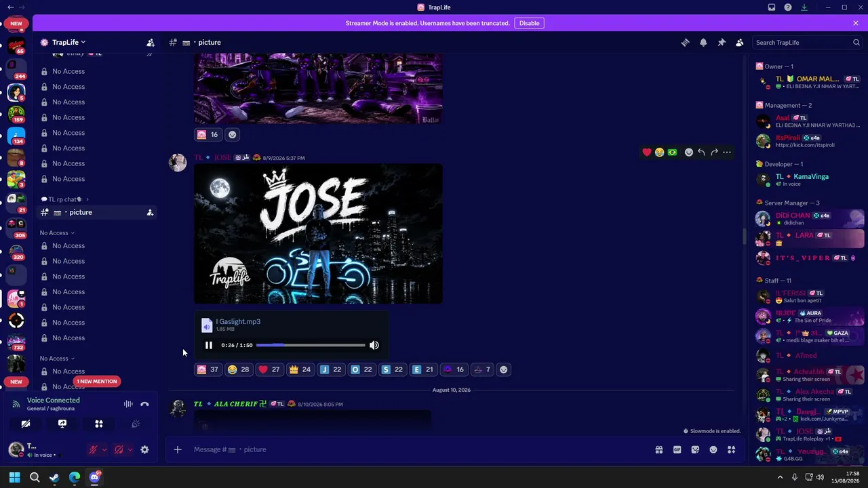The width and height of the screenshot is (868, 488).
Task: Turn on camera in voice panel
Action: pyautogui.click(x=26, y=424)
